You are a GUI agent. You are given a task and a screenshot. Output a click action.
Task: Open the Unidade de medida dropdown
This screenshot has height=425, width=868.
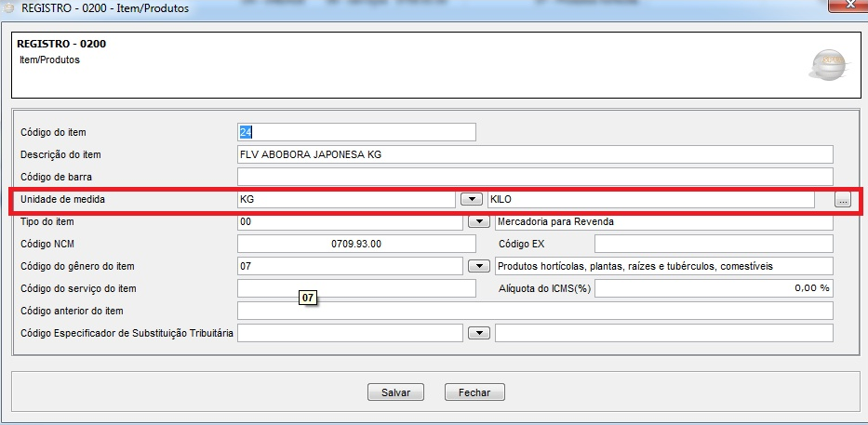pyautogui.click(x=473, y=199)
